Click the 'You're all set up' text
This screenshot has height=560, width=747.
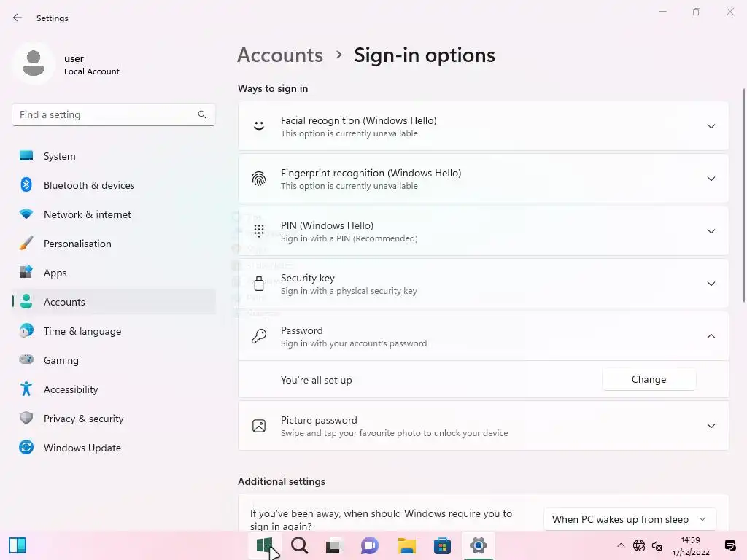click(x=316, y=380)
